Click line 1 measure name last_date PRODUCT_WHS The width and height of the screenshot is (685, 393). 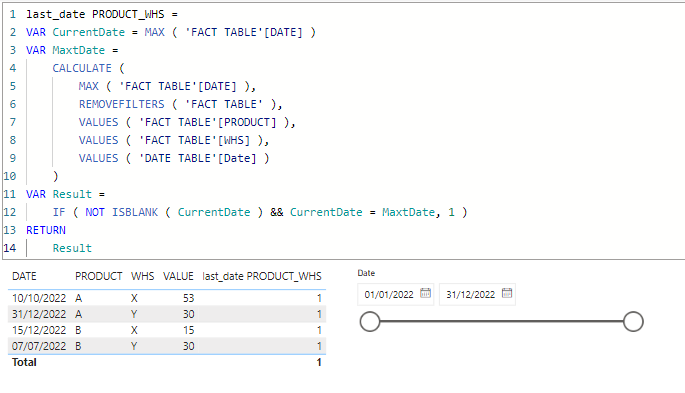point(95,14)
